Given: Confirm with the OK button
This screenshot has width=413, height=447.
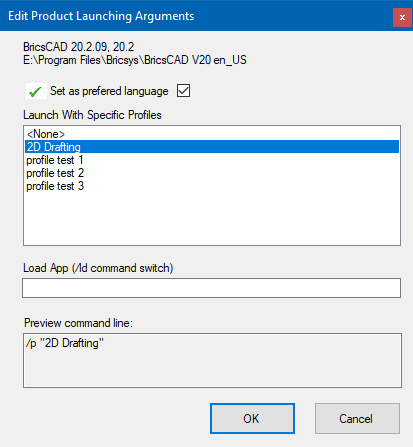Looking at the screenshot, I should coord(252,419).
